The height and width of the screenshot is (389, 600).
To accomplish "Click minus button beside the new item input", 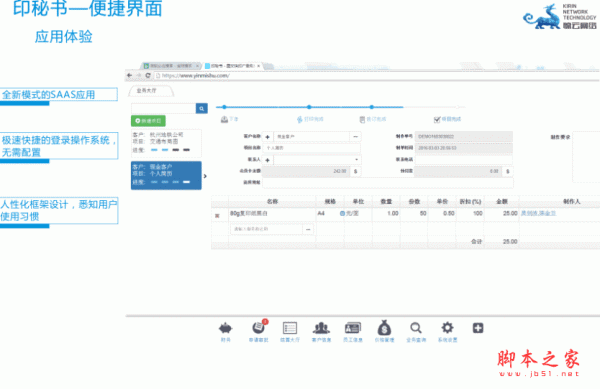I will click(308, 229).
